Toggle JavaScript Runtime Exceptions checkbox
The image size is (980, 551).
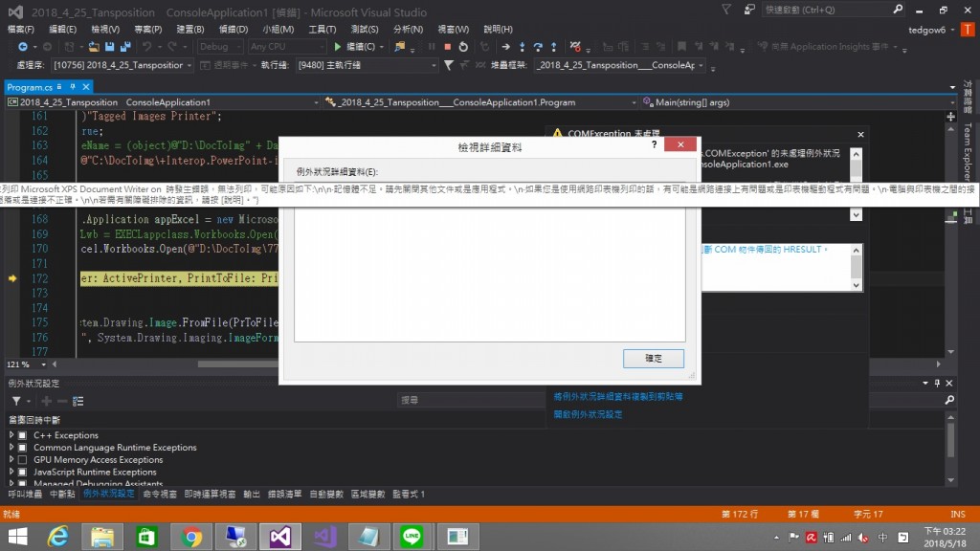pos(23,472)
